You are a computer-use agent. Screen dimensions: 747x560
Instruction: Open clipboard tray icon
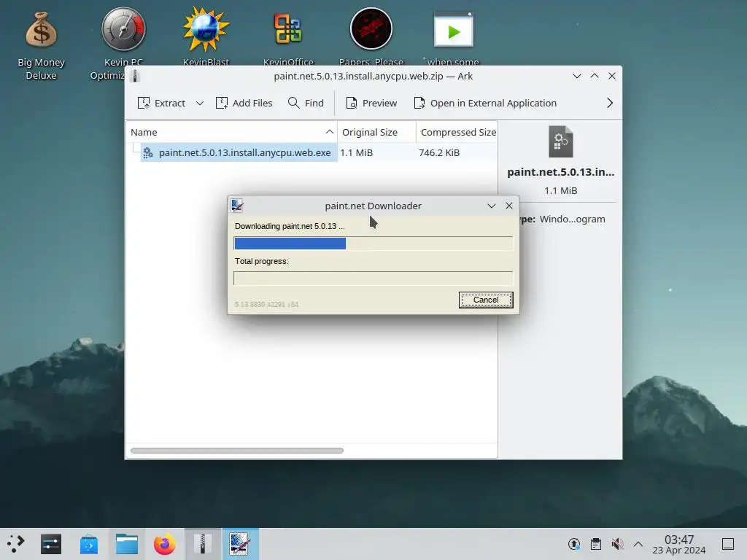point(595,544)
